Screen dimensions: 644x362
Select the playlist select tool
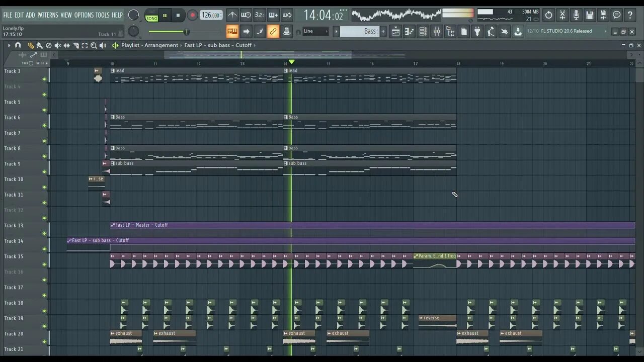(85, 45)
